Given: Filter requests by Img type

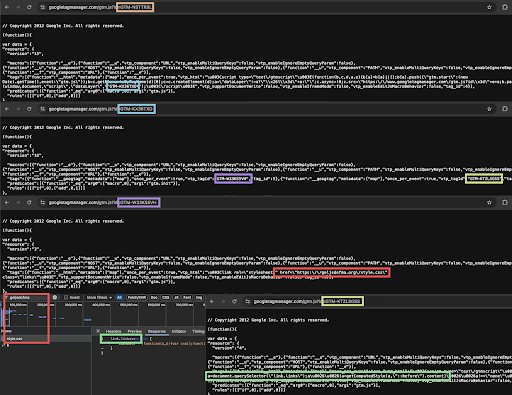Looking at the screenshot, I should [x=199, y=297].
